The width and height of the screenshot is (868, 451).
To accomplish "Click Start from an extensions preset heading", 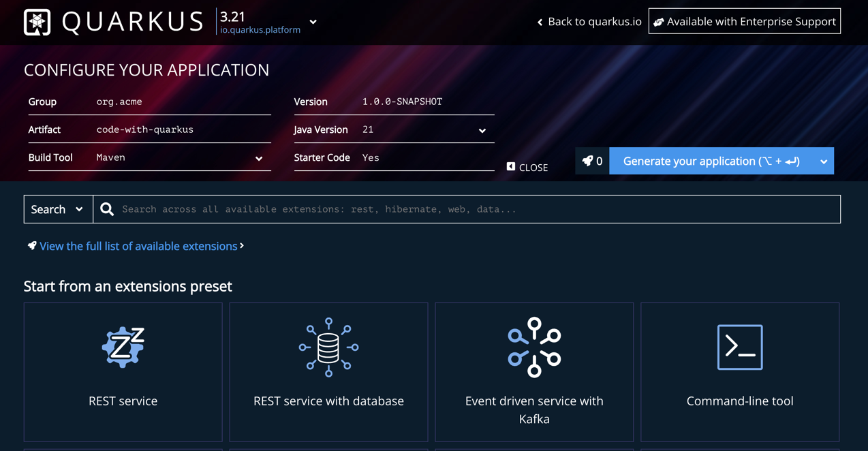I will coord(128,286).
